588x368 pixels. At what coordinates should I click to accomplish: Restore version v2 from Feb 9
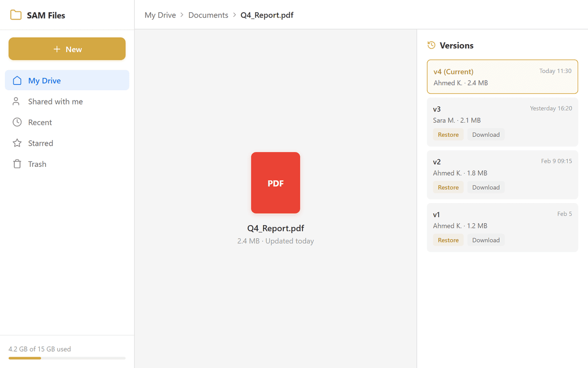click(448, 187)
